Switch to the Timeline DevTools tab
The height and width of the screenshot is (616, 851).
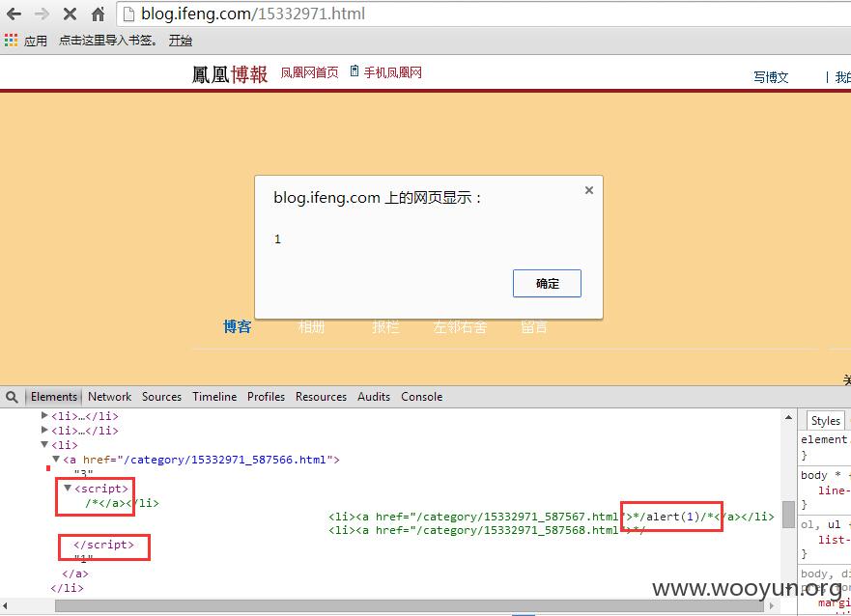click(214, 397)
